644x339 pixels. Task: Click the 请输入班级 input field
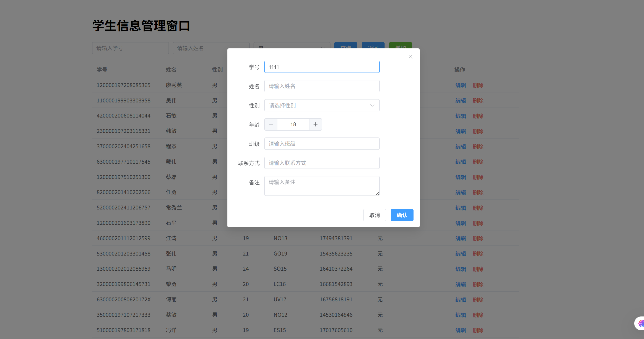[321, 144]
